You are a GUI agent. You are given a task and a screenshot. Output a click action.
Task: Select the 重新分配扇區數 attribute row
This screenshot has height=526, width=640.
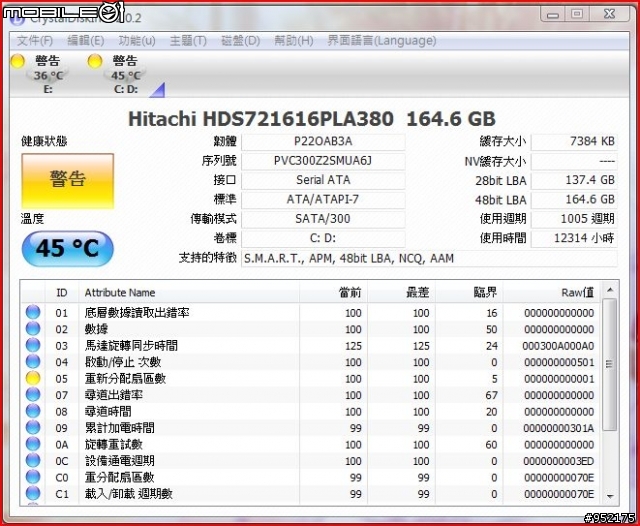pos(310,379)
